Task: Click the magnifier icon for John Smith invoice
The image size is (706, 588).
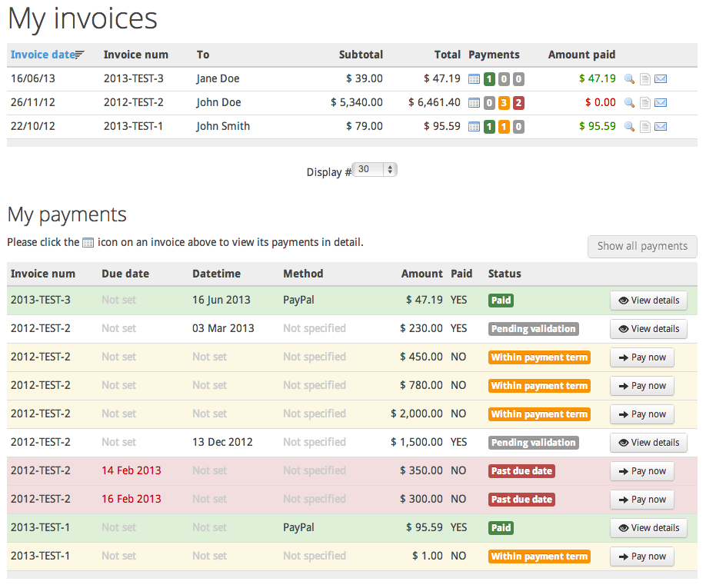Action: [629, 127]
